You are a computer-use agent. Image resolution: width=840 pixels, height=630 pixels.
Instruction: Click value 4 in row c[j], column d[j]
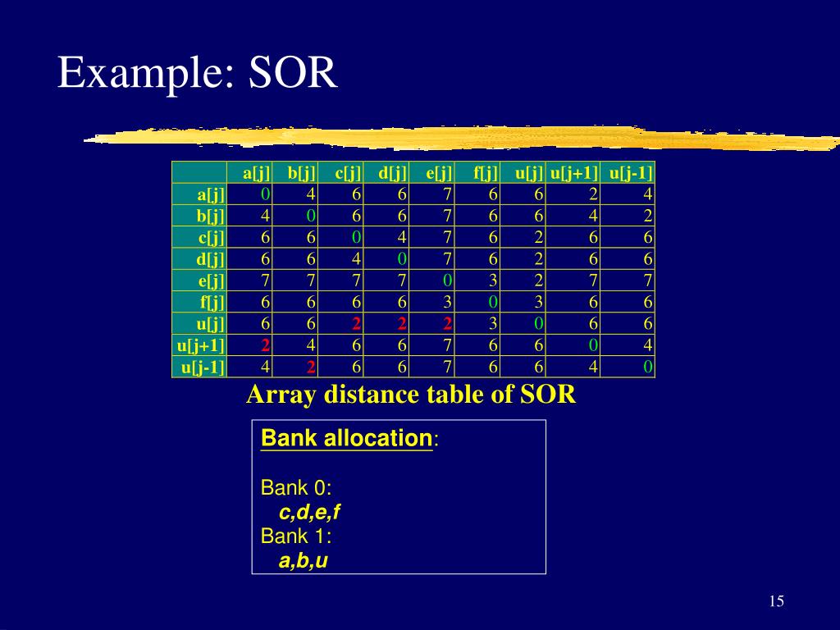[x=402, y=237]
